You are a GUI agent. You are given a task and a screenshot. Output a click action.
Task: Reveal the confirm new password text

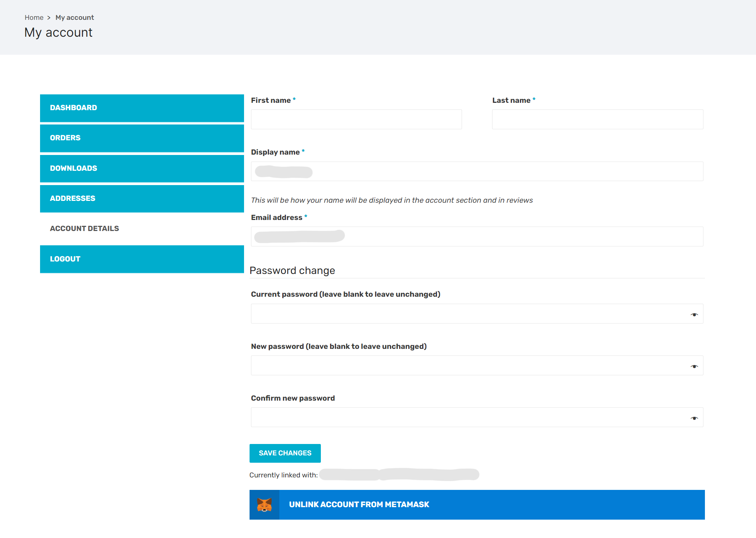694,418
